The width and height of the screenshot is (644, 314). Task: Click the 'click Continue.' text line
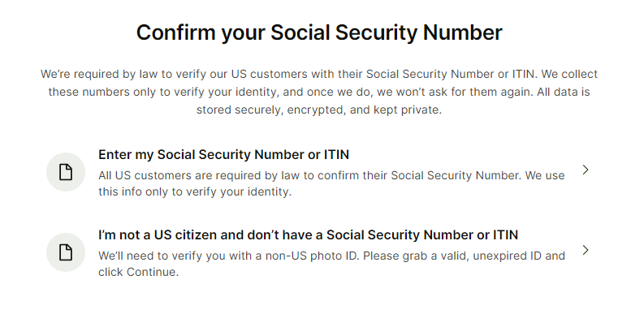point(138,272)
